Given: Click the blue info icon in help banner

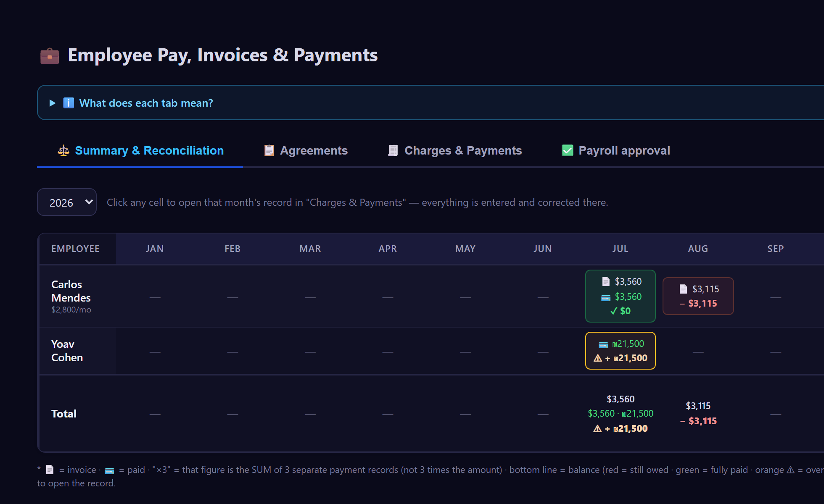Looking at the screenshot, I should pyautogui.click(x=69, y=103).
